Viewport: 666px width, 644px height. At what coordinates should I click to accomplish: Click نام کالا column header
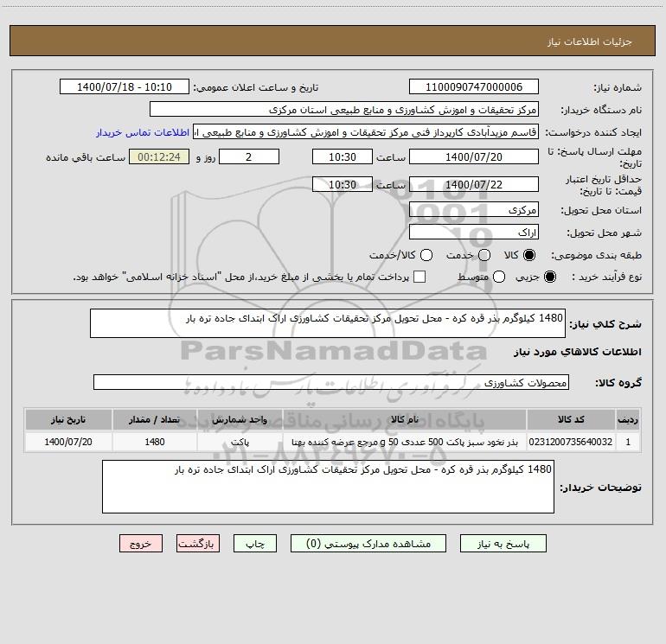click(405, 419)
